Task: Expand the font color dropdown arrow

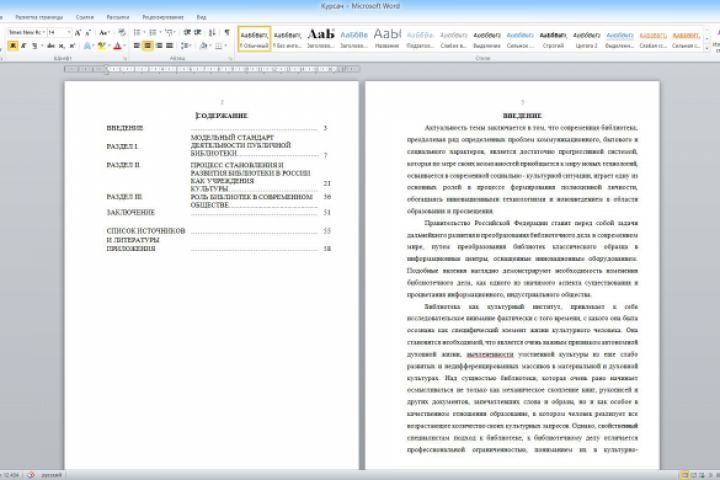Action: pos(125,45)
